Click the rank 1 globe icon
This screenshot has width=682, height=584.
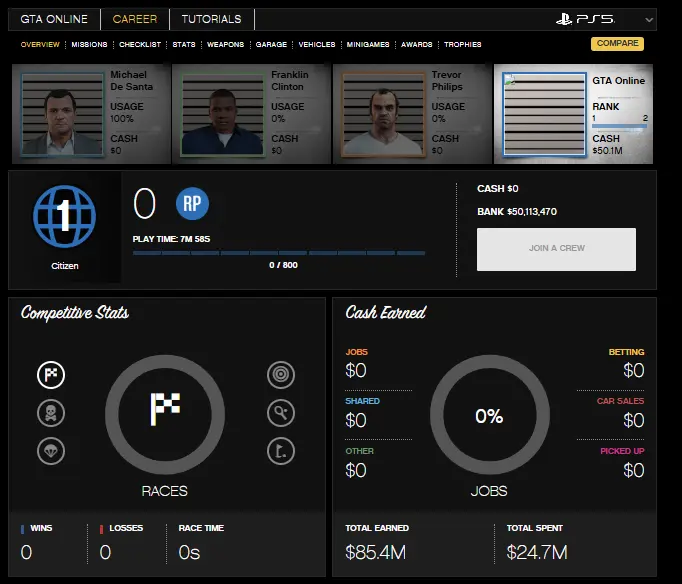pos(64,217)
